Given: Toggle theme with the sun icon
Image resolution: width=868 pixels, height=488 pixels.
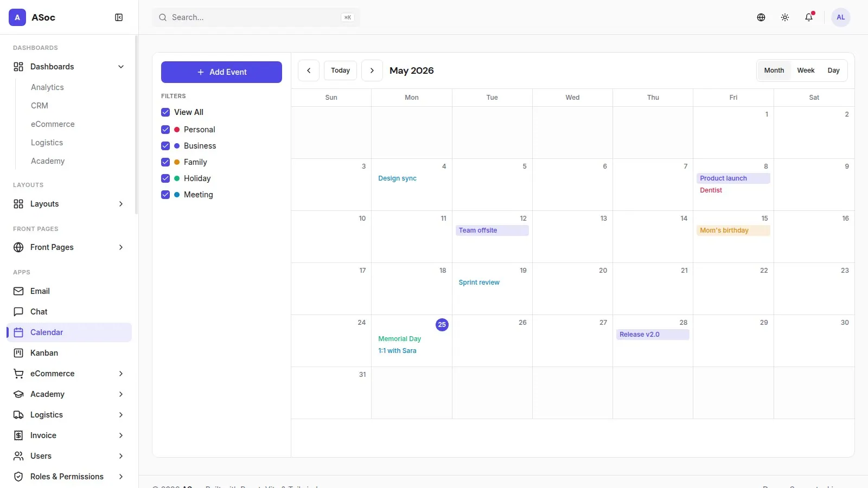Looking at the screenshot, I should click(785, 17).
